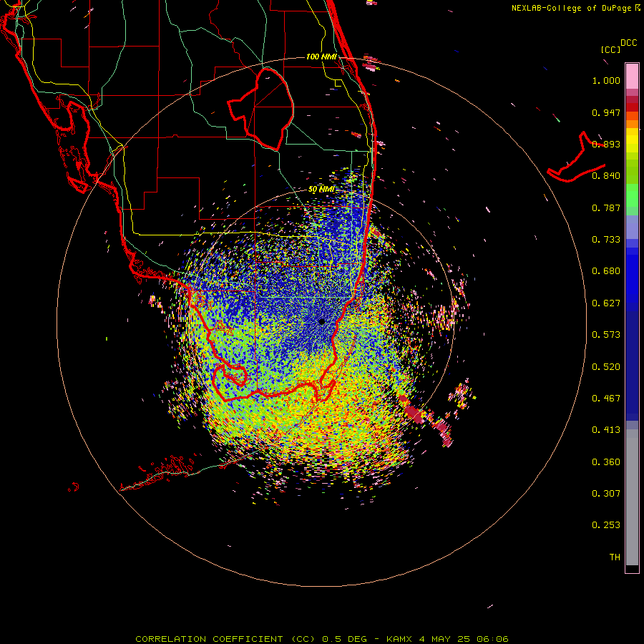Click the TH threshold label
644x644 pixels.
[x=615, y=557]
